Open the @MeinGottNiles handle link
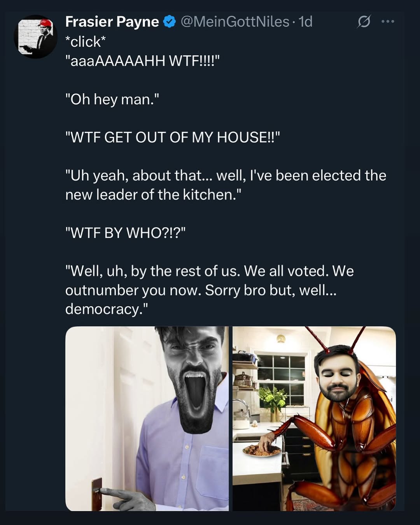This screenshot has width=420, height=525. click(x=235, y=22)
